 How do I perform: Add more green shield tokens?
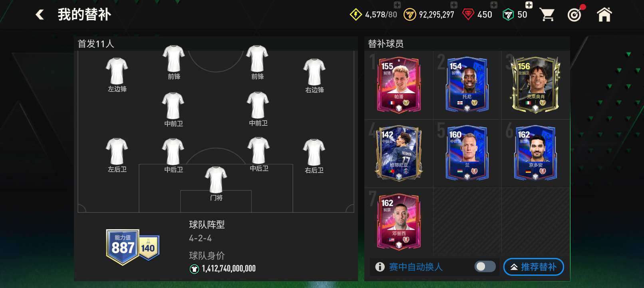point(529,5)
